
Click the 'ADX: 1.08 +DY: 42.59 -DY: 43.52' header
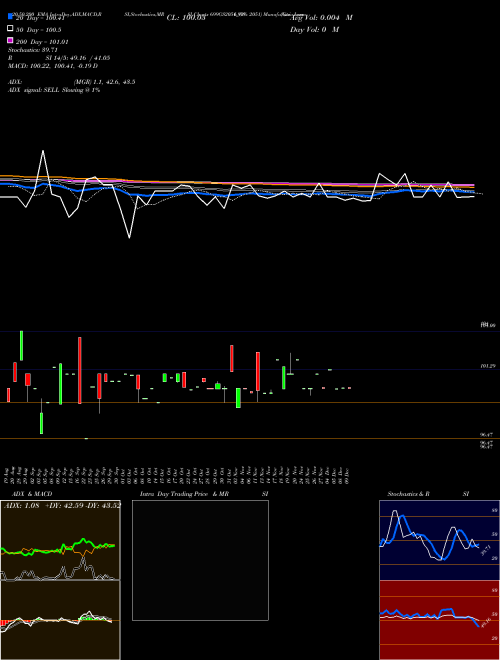(62, 505)
